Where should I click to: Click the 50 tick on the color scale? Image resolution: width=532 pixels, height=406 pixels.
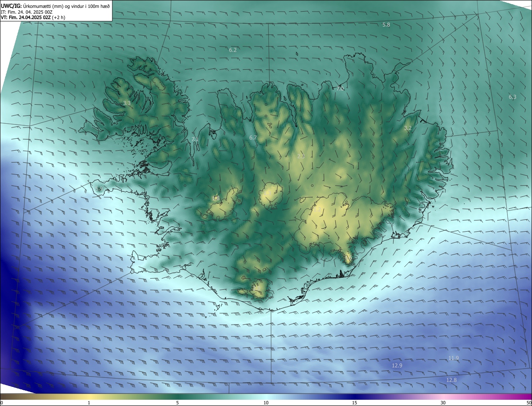(x=529, y=403)
